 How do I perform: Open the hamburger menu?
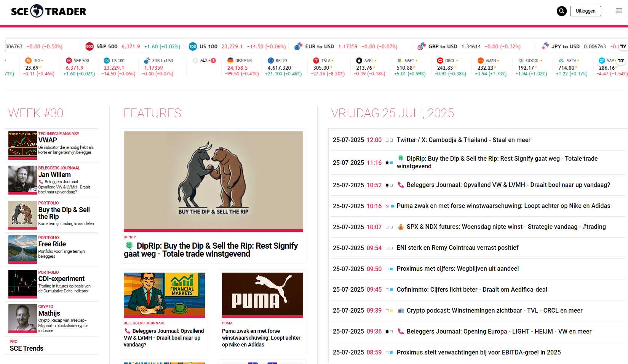619,11
